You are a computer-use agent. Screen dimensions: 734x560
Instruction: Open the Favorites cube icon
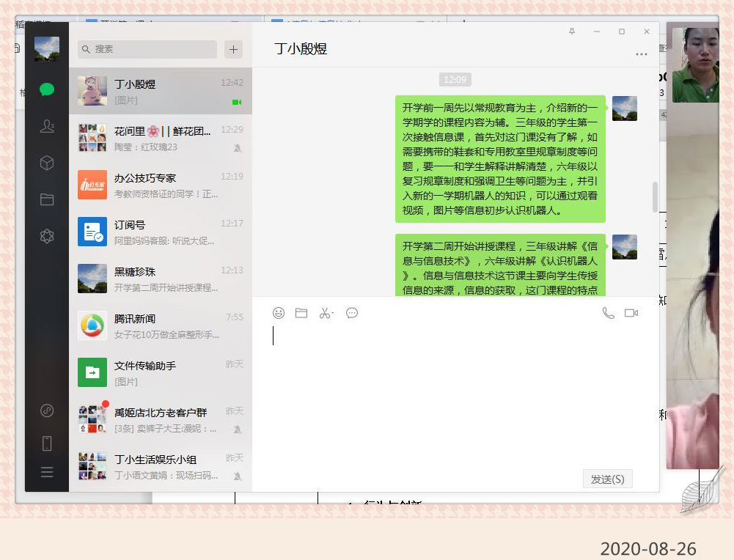click(x=47, y=163)
